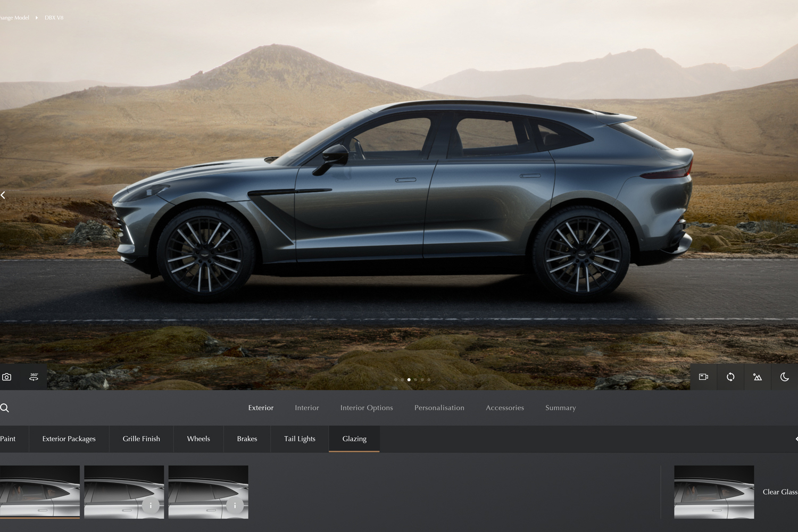
Task: Click the 'Clear Glass' selection label
Action: click(x=780, y=492)
